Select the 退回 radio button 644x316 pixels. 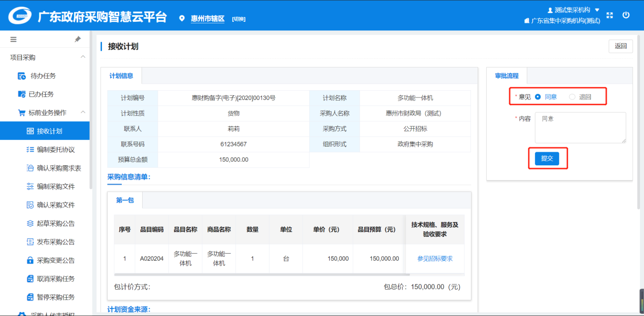572,97
